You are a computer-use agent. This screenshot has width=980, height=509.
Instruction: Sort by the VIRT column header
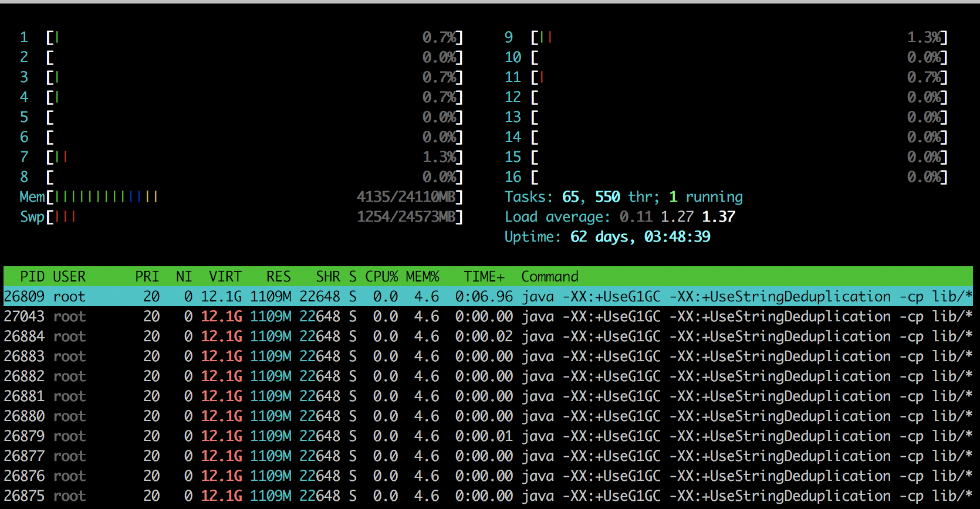coord(225,277)
